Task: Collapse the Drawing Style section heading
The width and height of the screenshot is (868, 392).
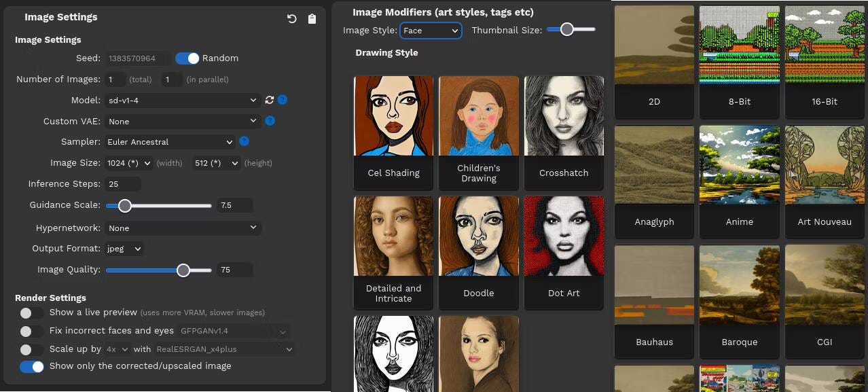Action: pos(386,53)
